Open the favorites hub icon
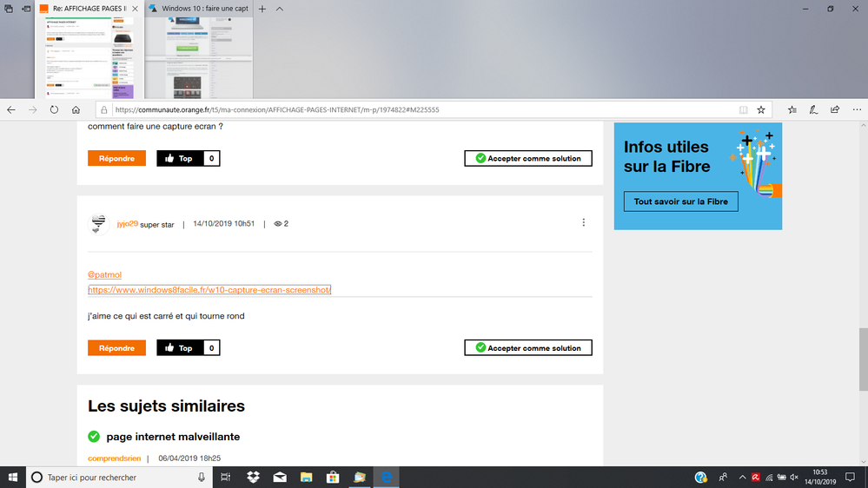Screen dimensions: 868x488 coord(792,109)
